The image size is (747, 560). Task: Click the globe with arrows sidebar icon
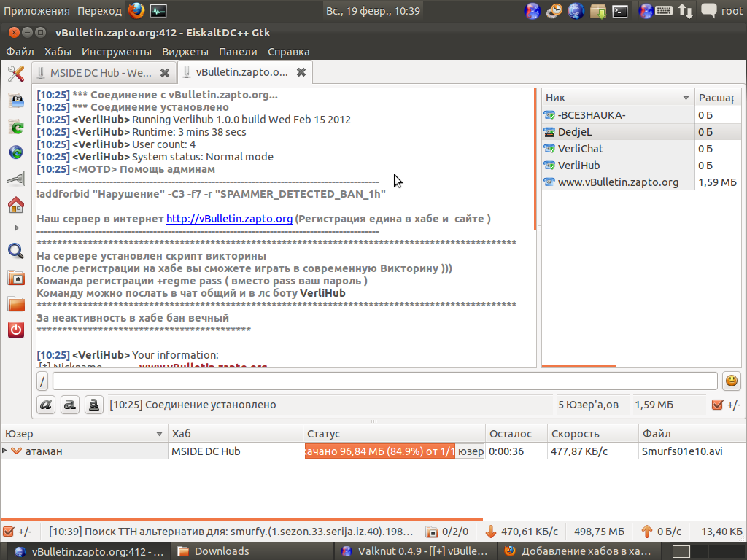(x=15, y=152)
